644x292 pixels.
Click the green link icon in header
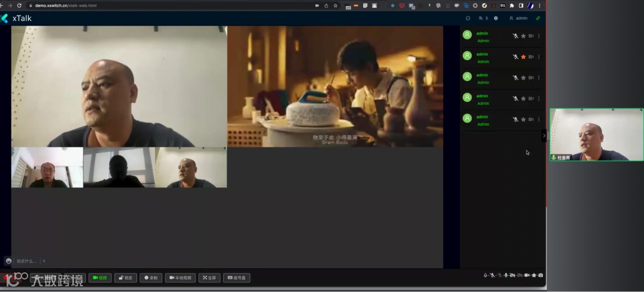click(538, 18)
